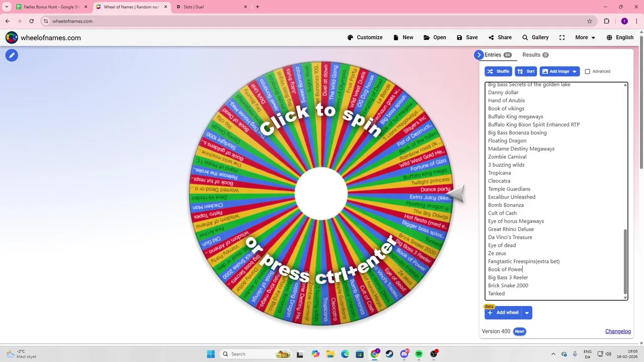Click the 'Bomb Bonanza' entry

point(506,205)
